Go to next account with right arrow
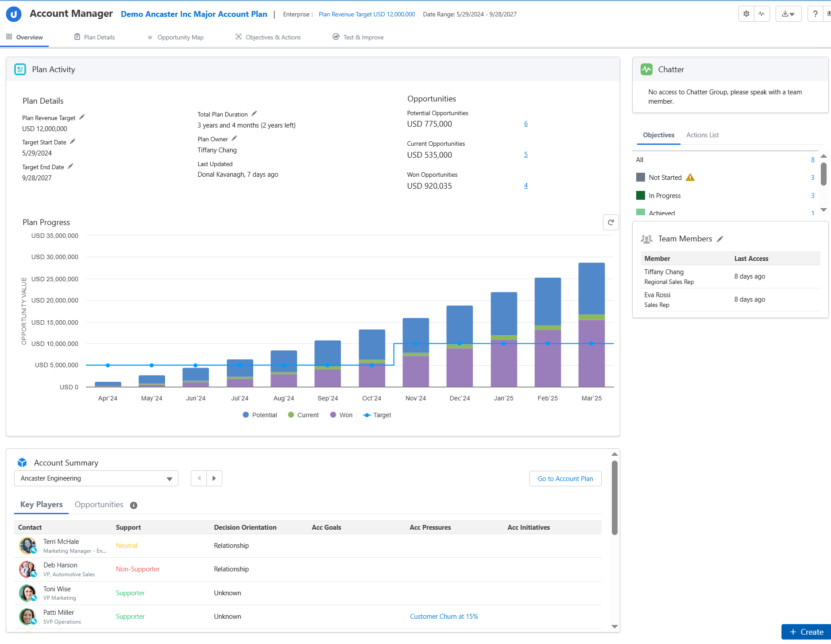The width and height of the screenshot is (831, 644). point(214,478)
